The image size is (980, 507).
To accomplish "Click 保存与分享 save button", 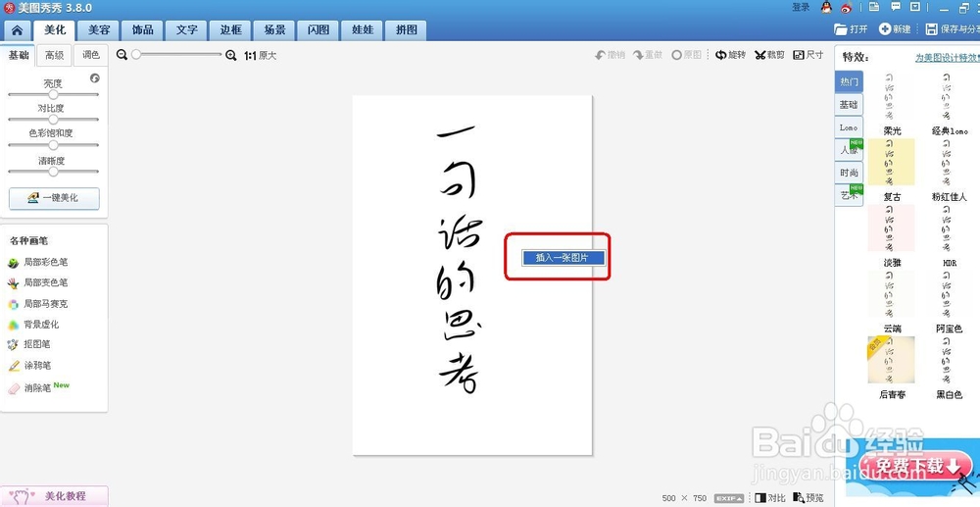I will click(953, 29).
